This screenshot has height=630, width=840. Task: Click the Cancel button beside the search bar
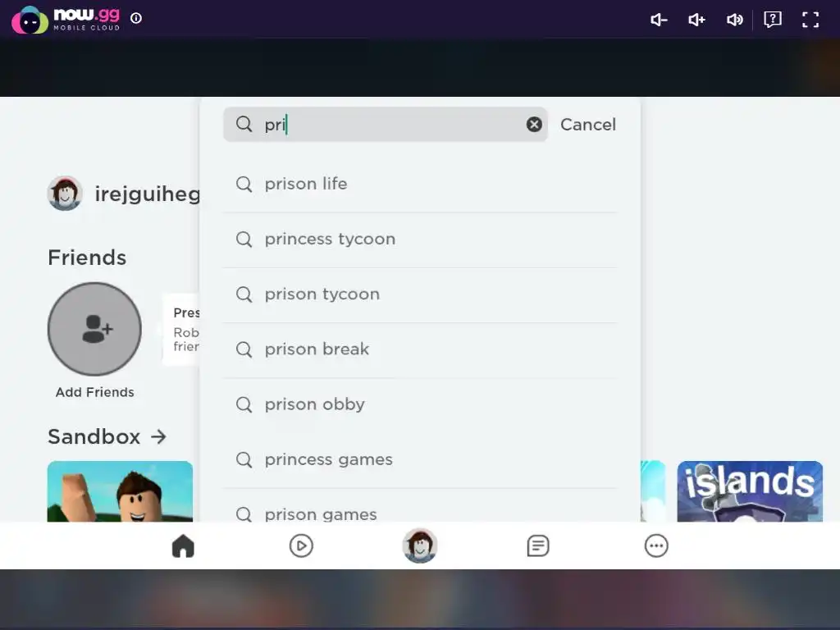click(x=587, y=125)
